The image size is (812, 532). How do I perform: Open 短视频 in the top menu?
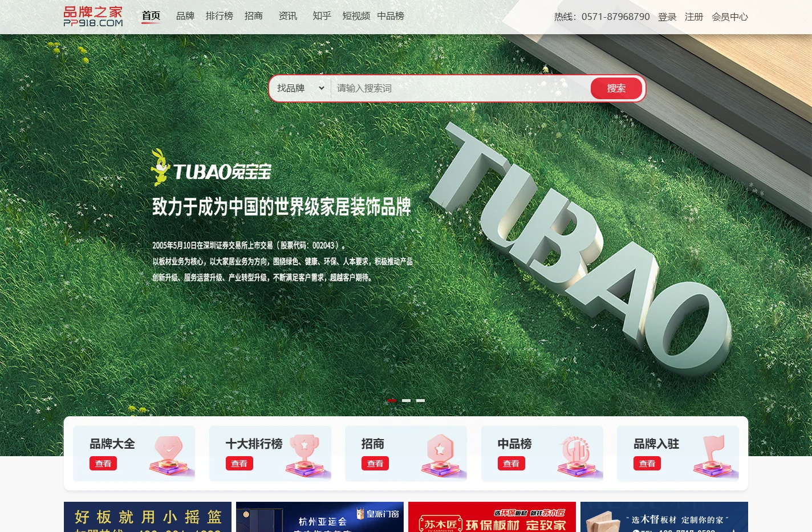pyautogui.click(x=356, y=16)
